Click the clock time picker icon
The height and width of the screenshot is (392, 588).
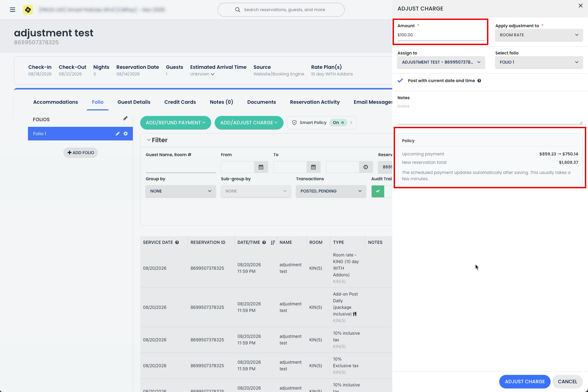pos(366,167)
